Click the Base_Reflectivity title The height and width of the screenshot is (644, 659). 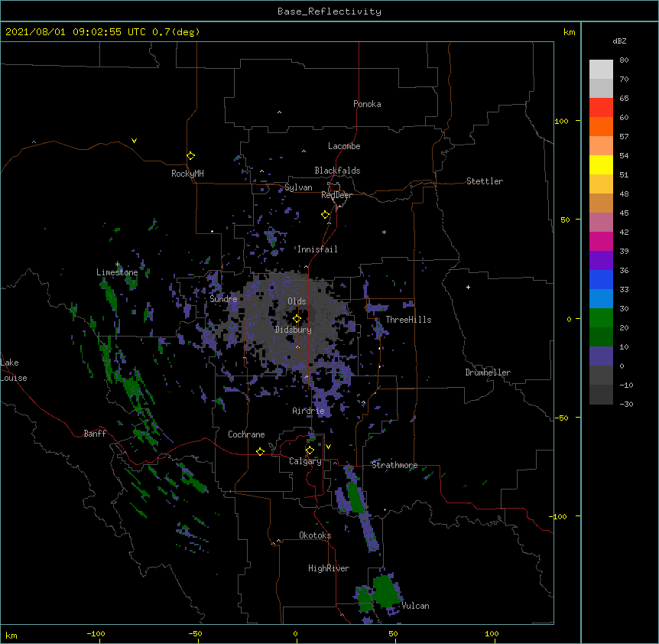[x=329, y=11]
